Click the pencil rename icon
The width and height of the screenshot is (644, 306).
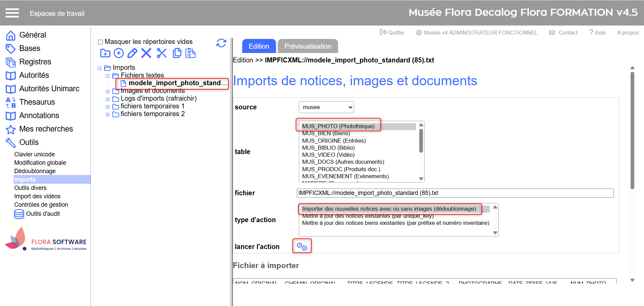point(132,53)
